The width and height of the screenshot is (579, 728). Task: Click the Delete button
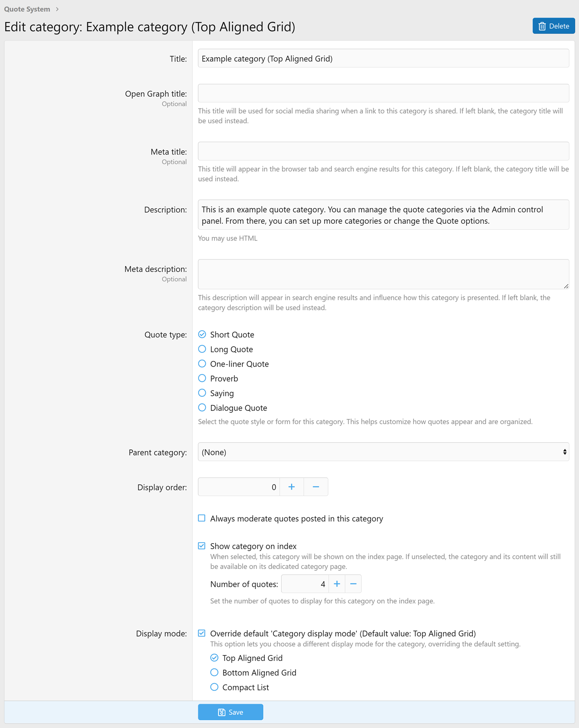[x=554, y=26]
